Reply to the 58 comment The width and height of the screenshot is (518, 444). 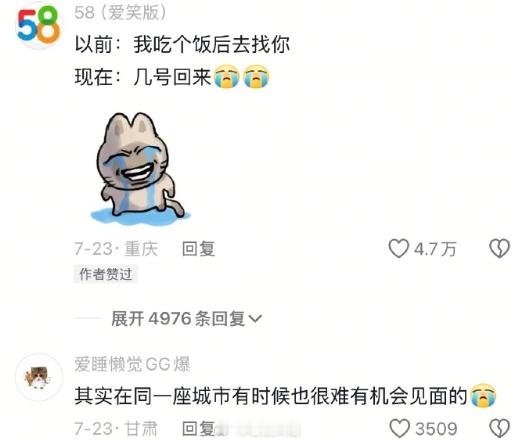click(198, 249)
